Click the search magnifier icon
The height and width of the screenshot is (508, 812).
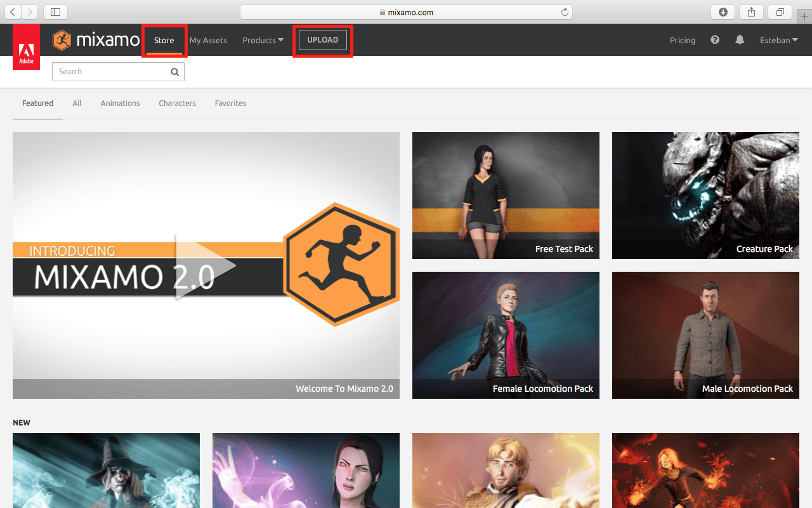pyautogui.click(x=175, y=72)
